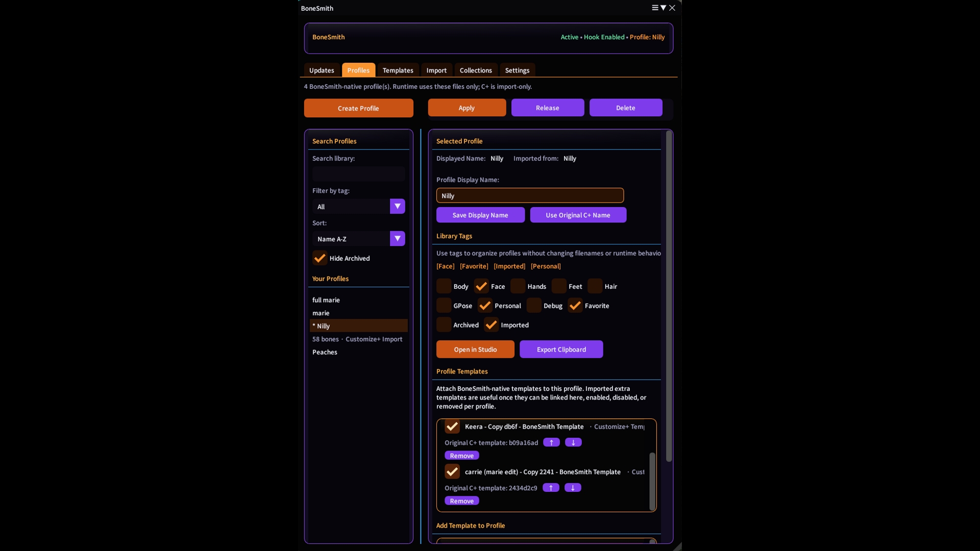Move Keera template up with arrow icon
The width and height of the screenshot is (980, 551).
(x=551, y=442)
